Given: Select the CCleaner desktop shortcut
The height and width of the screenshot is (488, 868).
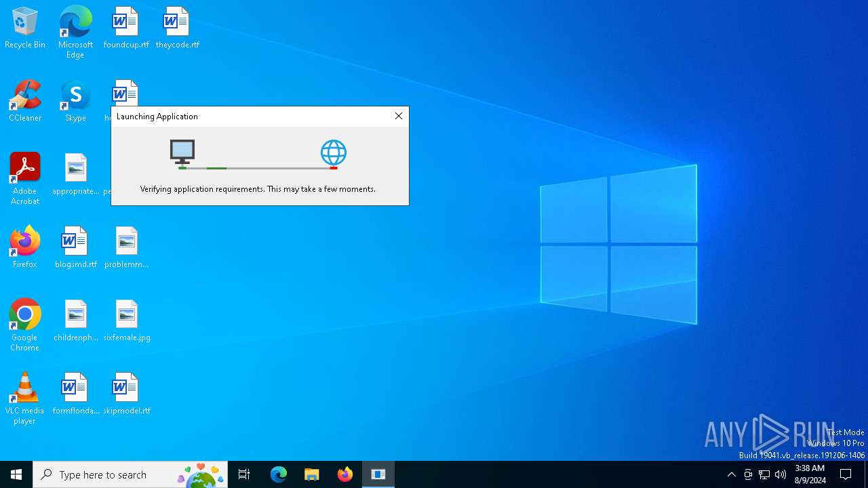Looking at the screenshot, I should coord(25,101).
